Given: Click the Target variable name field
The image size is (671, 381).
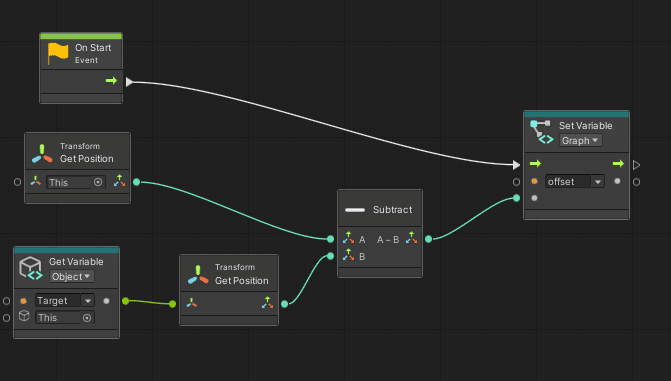Looking at the screenshot, I should (58, 301).
